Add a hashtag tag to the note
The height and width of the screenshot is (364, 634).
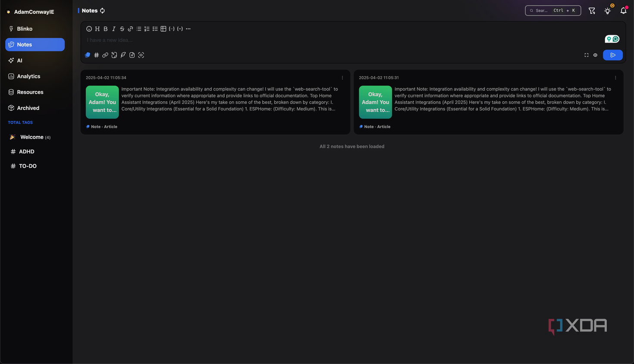pyautogui.click(x=97, y=55)
